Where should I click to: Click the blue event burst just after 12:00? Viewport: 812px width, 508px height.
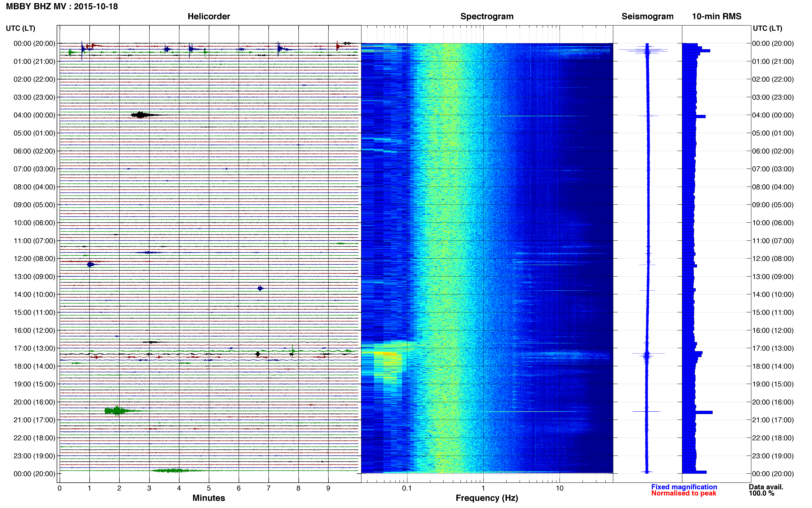91,264
